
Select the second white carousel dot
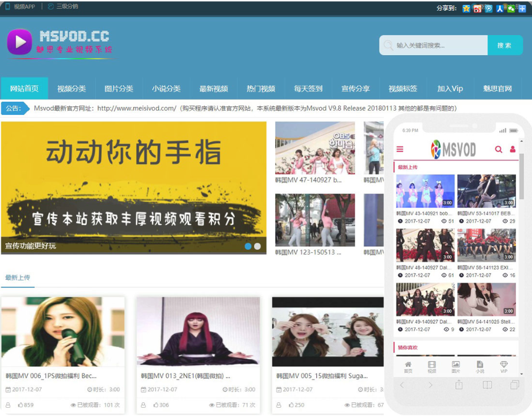coord(258,246)
